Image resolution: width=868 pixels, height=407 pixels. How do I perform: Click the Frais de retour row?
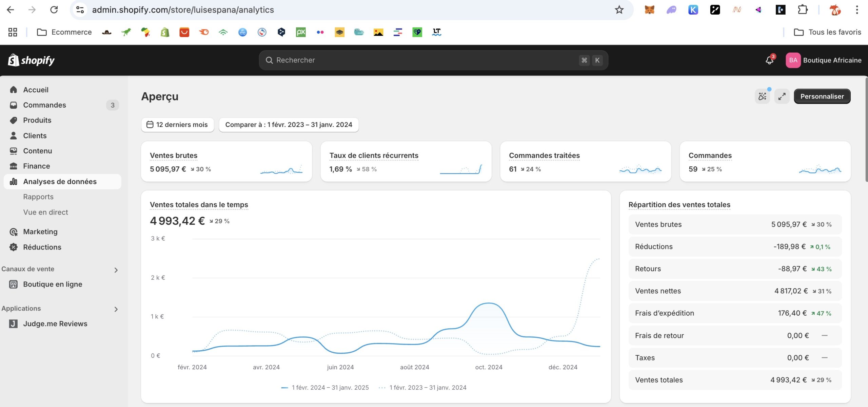[735, 335]
